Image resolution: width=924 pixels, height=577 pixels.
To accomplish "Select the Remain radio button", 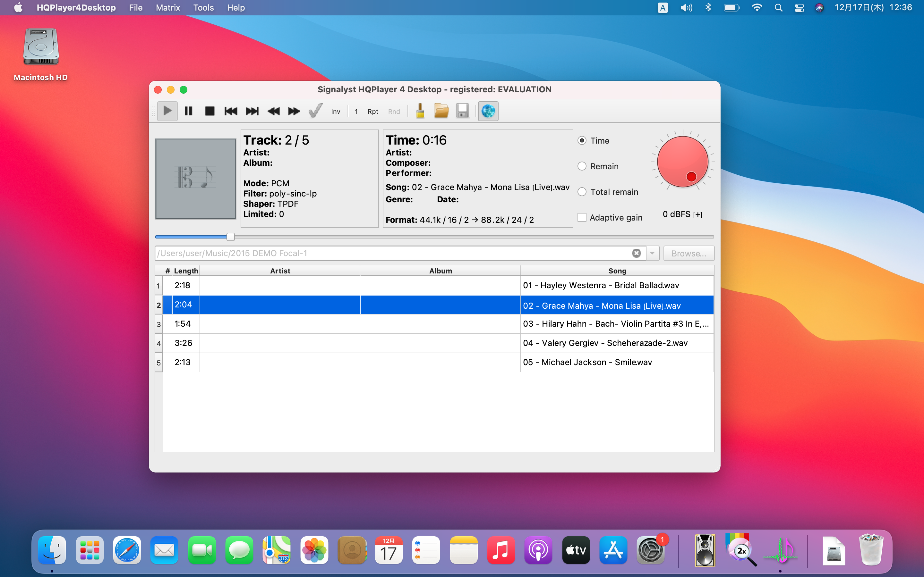I will [x=582, y=166].
